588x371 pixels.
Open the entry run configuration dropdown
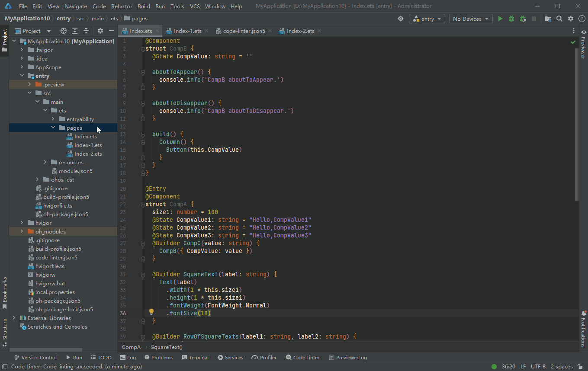coord(427,19)
